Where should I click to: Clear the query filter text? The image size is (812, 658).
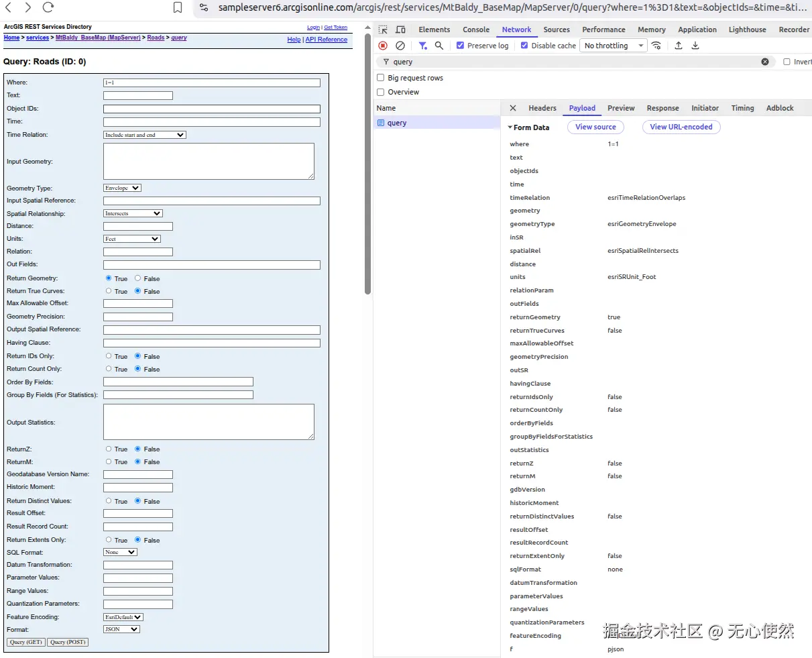tap(765, 62)
